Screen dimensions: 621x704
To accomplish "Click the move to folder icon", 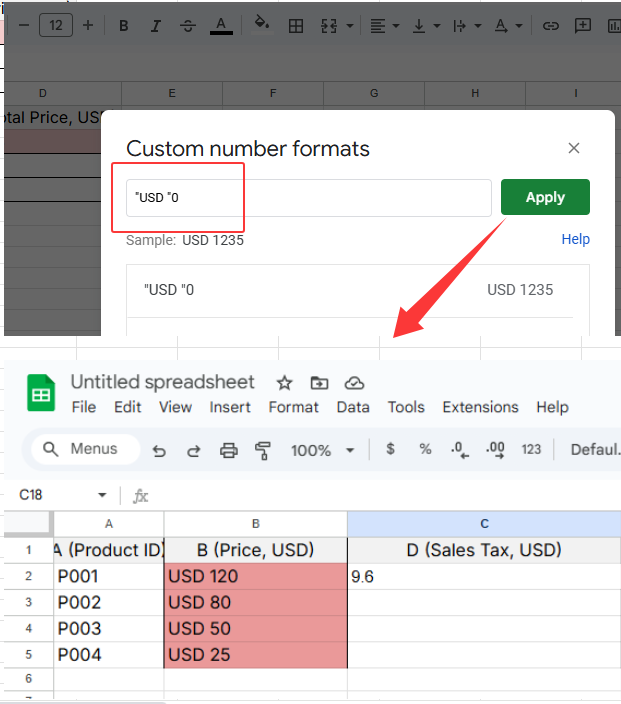I will [319, 383].
